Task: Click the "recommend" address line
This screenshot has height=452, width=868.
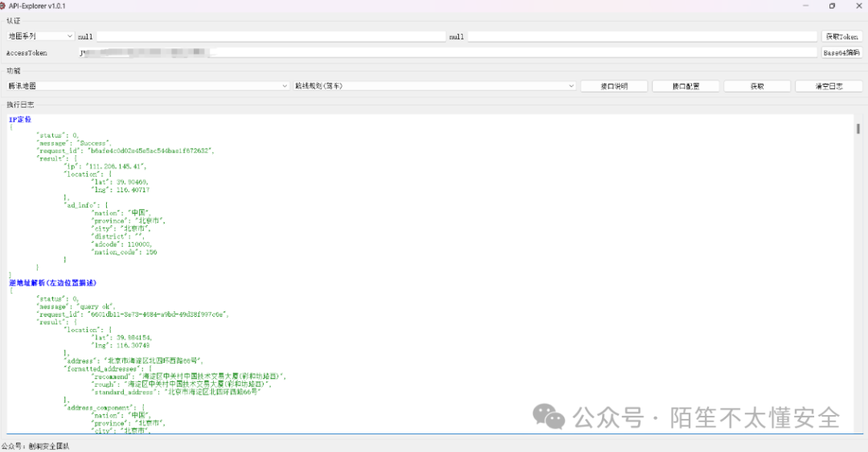Action: (189, 376)
